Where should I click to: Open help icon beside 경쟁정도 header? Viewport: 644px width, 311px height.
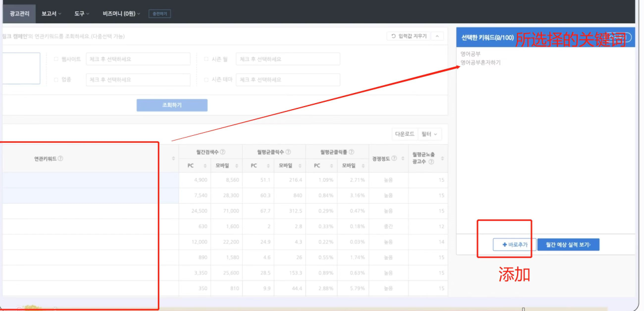click(394, 158)
